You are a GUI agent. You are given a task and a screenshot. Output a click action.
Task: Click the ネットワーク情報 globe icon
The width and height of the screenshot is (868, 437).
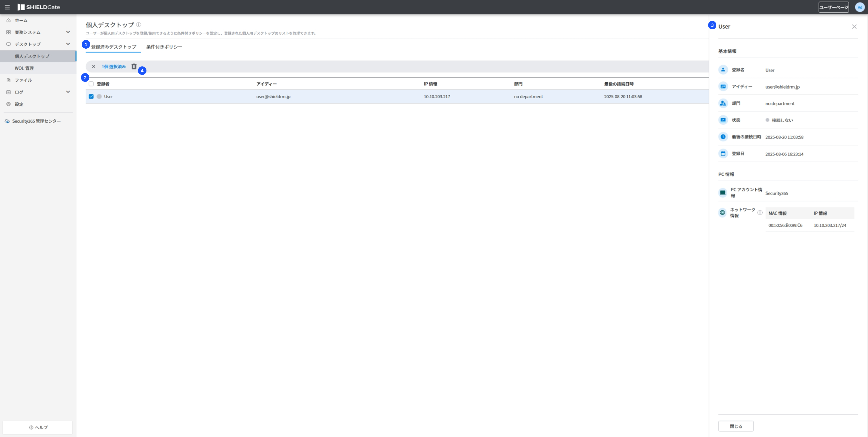[x=722, y=212]
